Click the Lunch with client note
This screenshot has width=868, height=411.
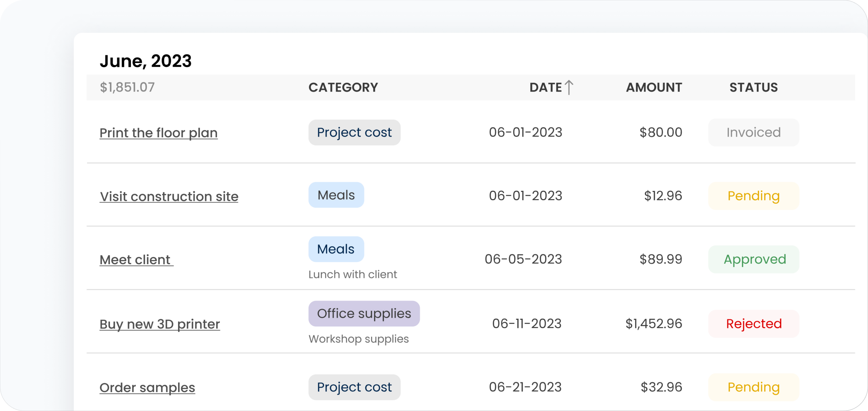pos(353,274)
